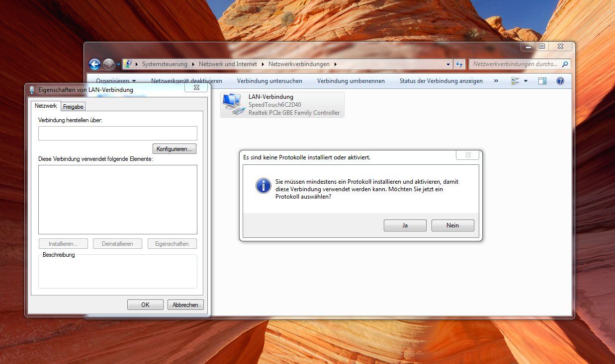Click the Installieren button
Screen dimensions: 615x364
pos(63,244)
